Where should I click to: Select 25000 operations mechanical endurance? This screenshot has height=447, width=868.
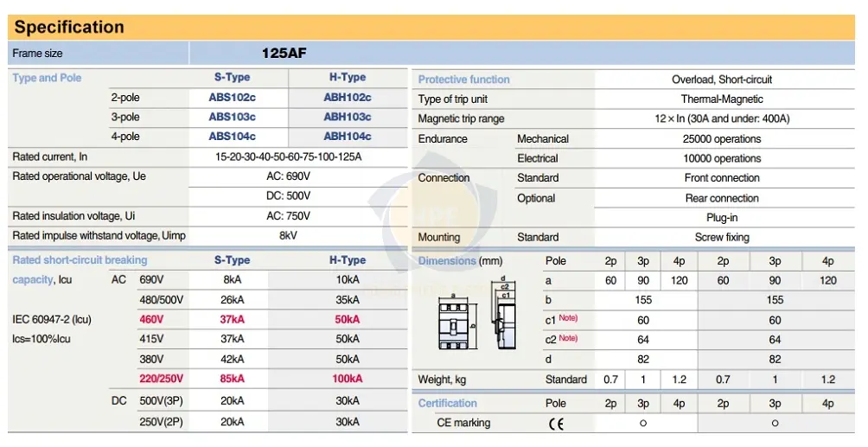click(722, 139)
